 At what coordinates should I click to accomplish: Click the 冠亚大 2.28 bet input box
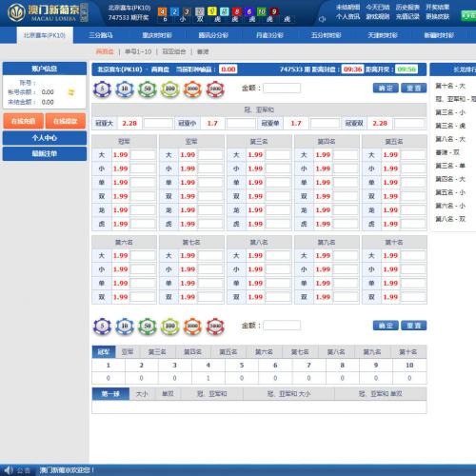(x=158, y=123)
